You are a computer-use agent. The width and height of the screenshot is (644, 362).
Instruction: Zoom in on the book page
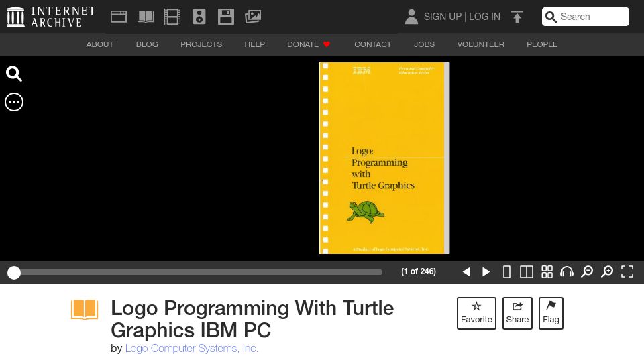pyautogui.click(x=607, y=271)
